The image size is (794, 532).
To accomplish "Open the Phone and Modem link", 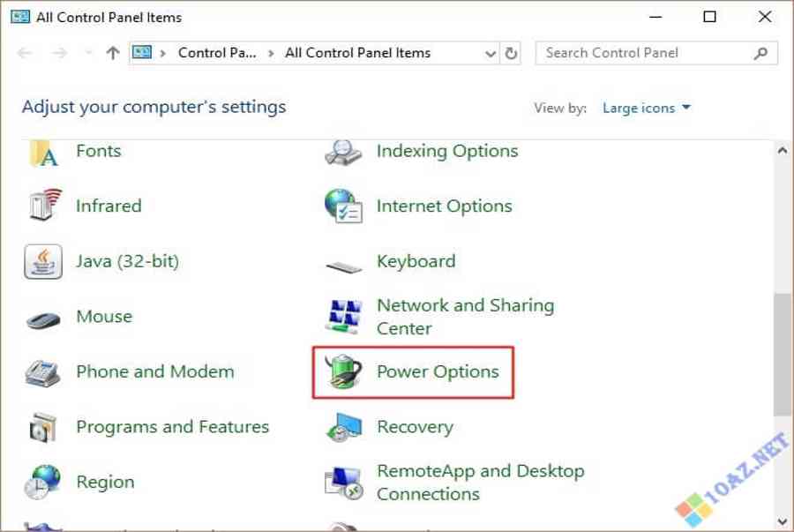I will pos(155,371).
